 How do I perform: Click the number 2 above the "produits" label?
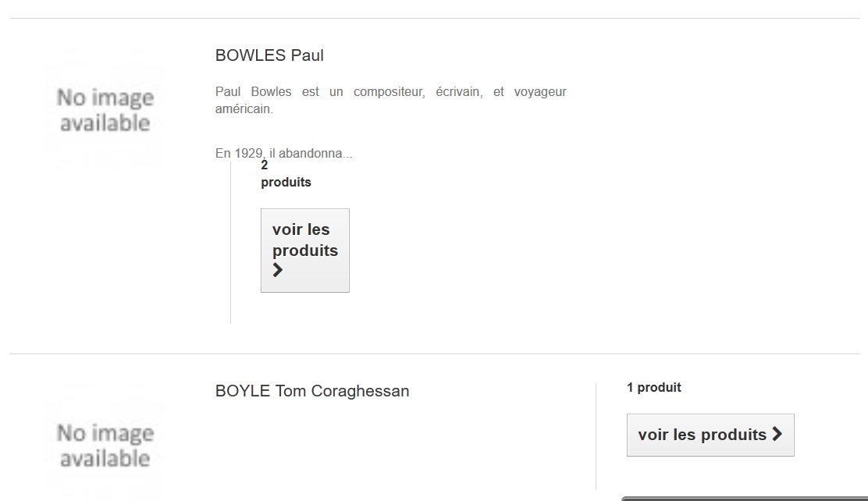(x=265, y=165)
